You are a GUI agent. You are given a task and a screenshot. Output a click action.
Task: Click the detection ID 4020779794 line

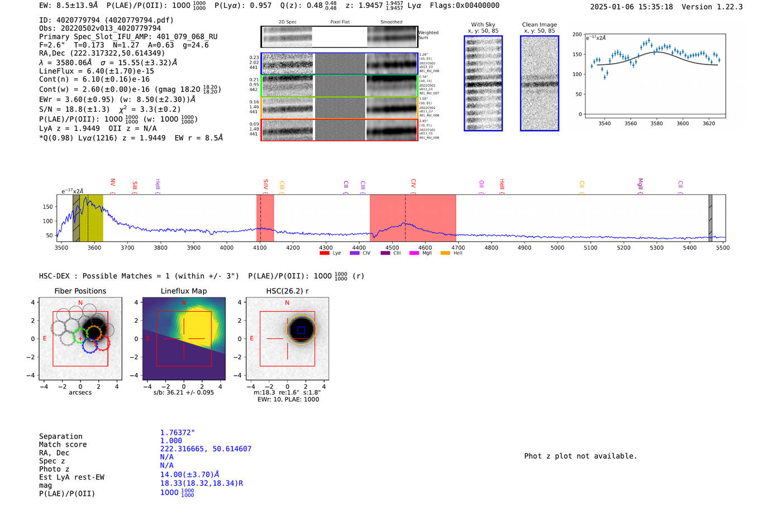(x=106, y=20)
